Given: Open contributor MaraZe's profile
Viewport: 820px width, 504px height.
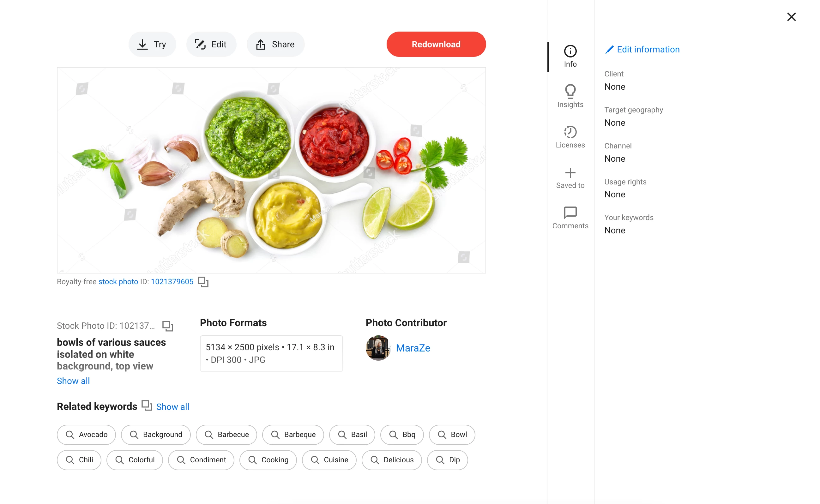Looking at the screenshot, I should coord(413,348).
